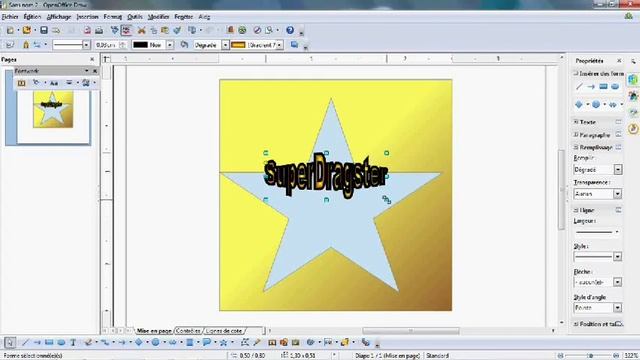Select the Stars shapes tool
The image size is (640, 360).
click(x=223, y=342)
